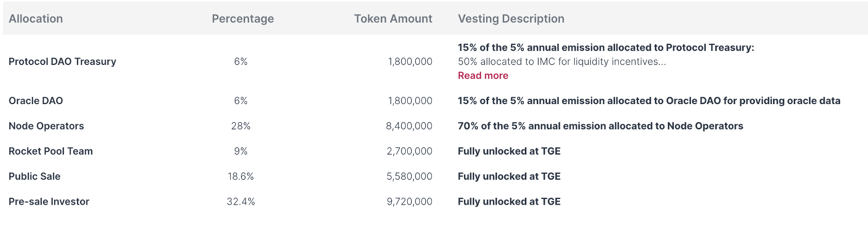The image size is (868, 234).
Task: Click the 18.6% percentage value
Action: 240,177
